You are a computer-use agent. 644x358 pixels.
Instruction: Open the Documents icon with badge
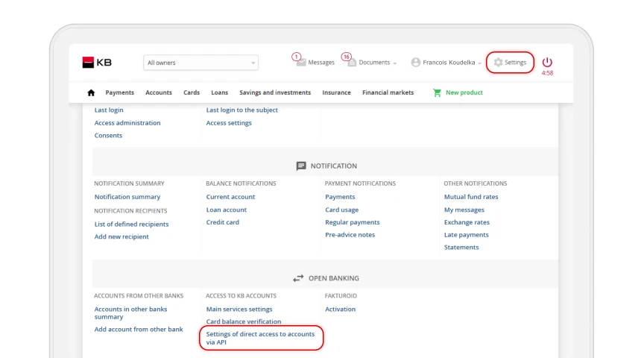(352, 63)
